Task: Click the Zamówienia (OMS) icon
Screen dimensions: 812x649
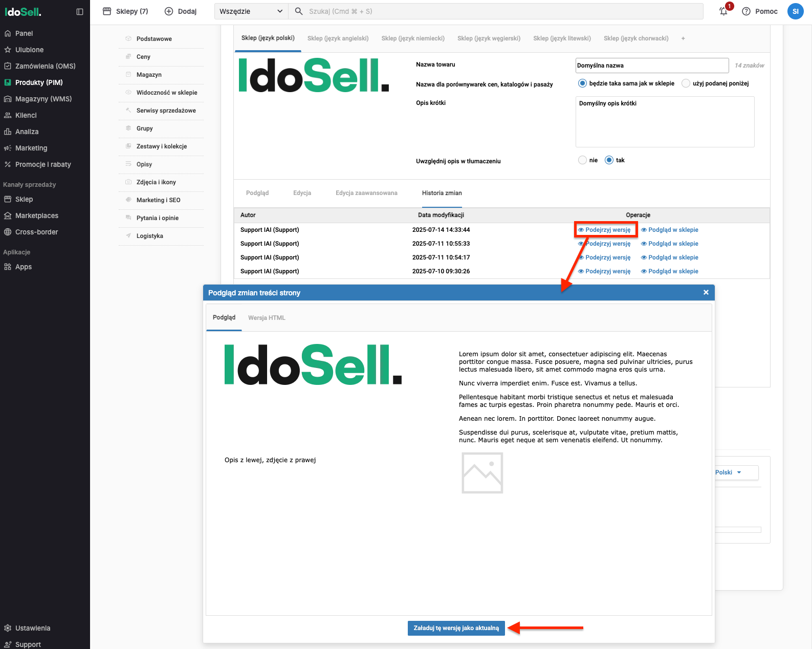Action: pos(8,66)
